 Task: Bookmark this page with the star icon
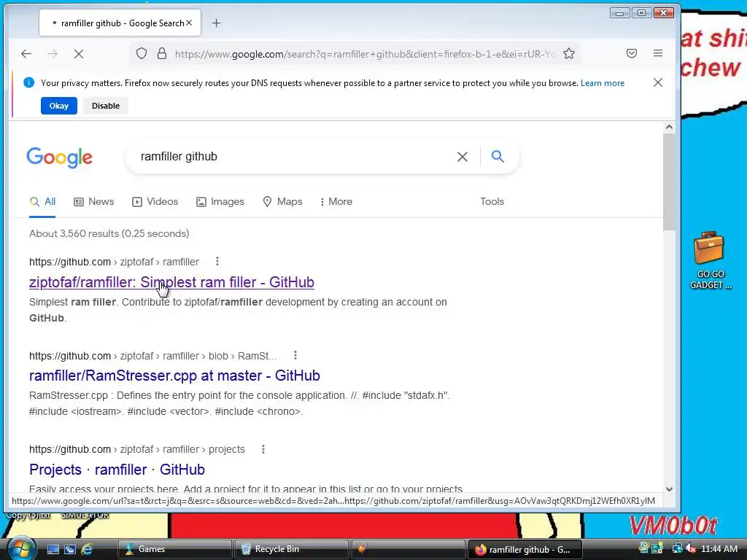tap(569, 53)
